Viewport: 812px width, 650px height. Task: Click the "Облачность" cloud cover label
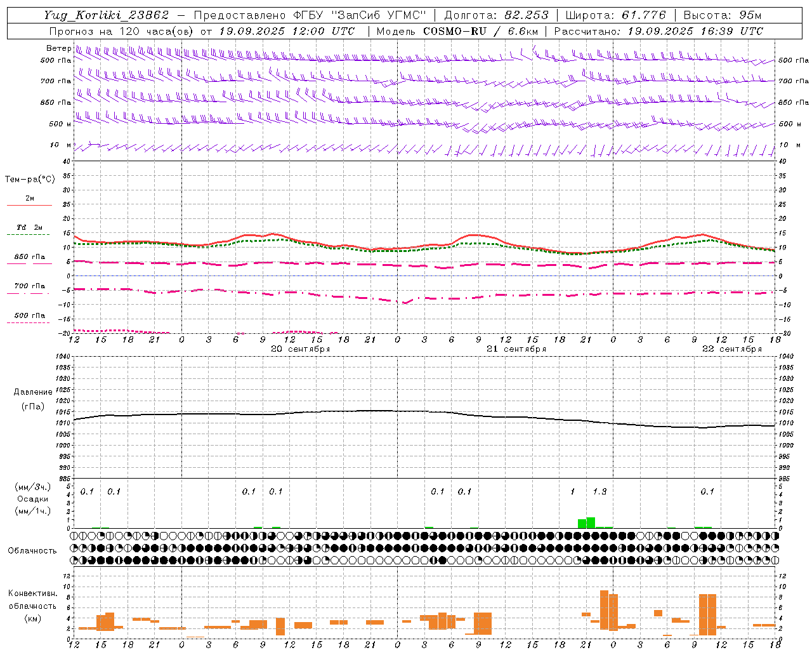32,550
